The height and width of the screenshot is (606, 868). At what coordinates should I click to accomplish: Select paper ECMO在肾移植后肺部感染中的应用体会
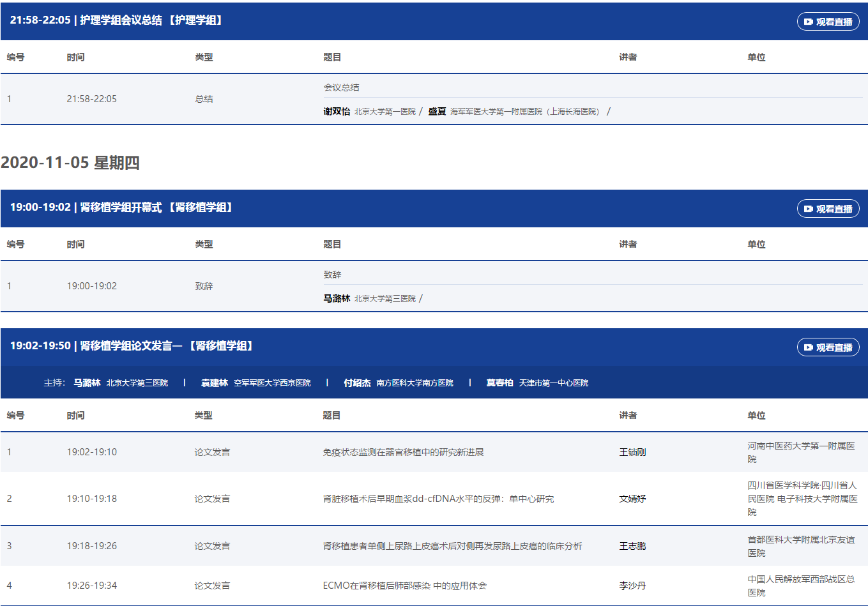coord(404,586)
